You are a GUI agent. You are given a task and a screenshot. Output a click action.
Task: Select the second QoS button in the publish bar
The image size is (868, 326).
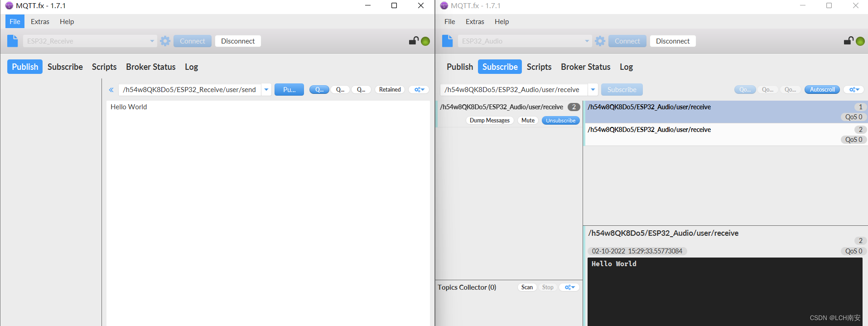point(340,90)
